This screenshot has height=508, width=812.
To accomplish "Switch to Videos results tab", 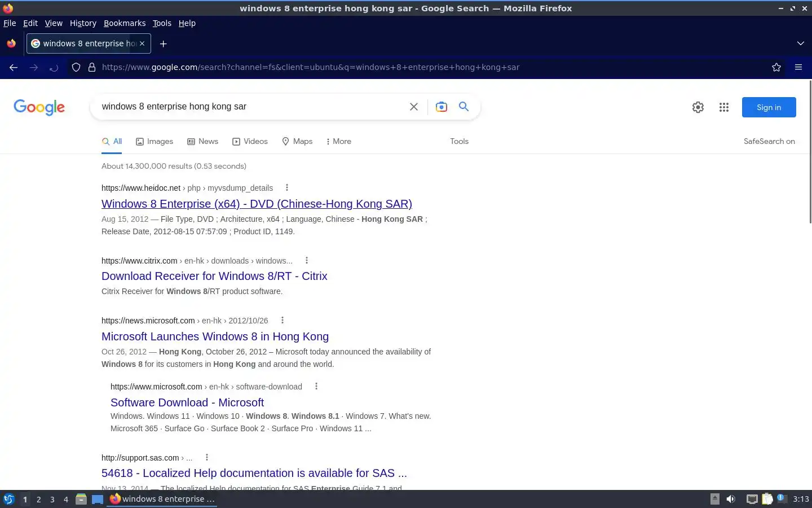I will point(250,142).
